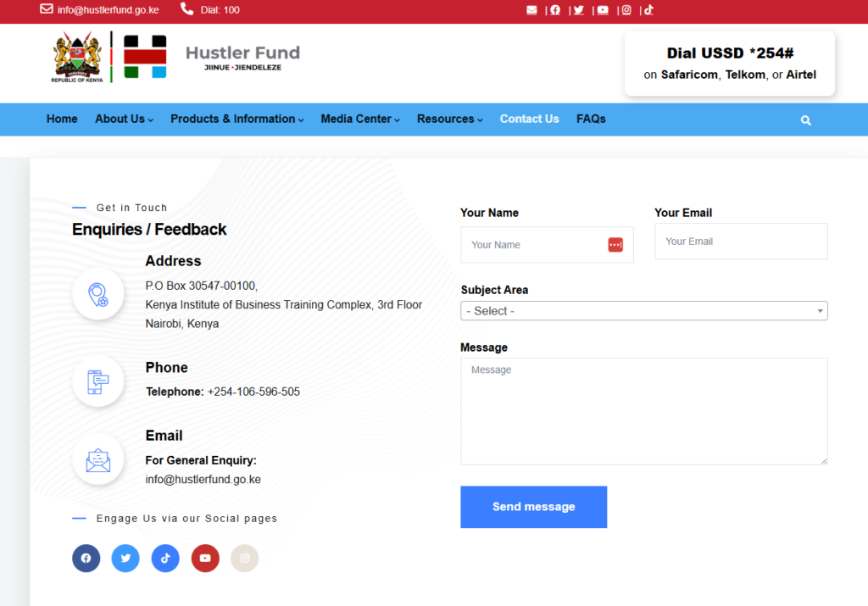
Task: Click the Hustler Fund H logo
Action: pos(145,57)
